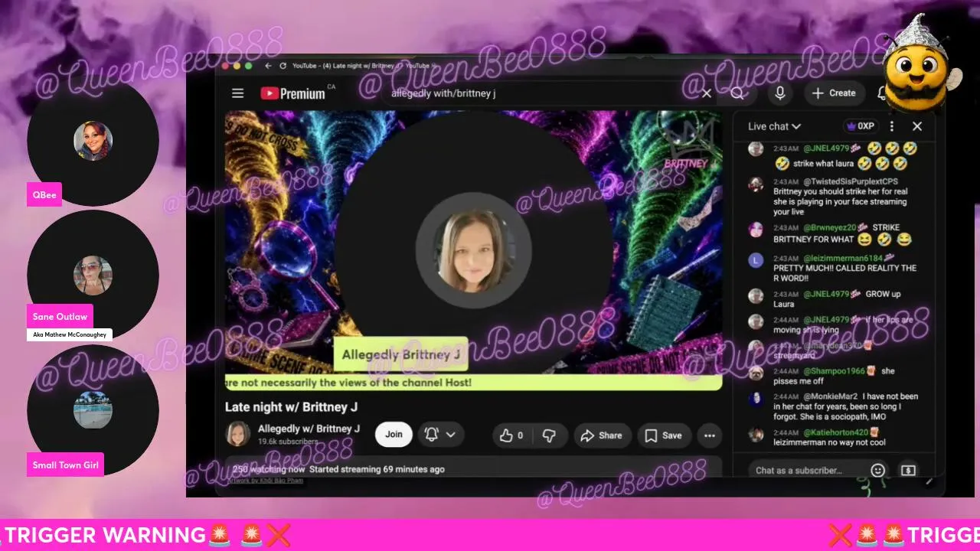Open more actions under the video
The image size is (980, 551).
(710, 435)
